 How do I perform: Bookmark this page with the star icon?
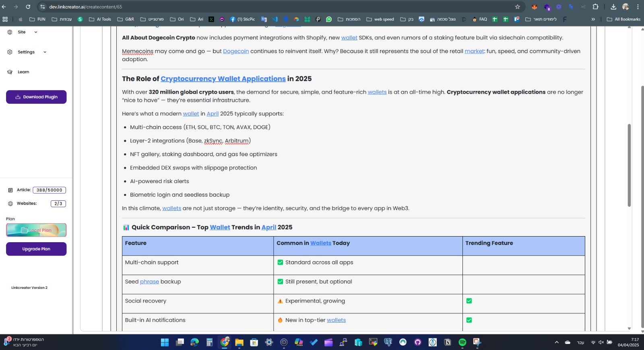[x=517, y=7]
